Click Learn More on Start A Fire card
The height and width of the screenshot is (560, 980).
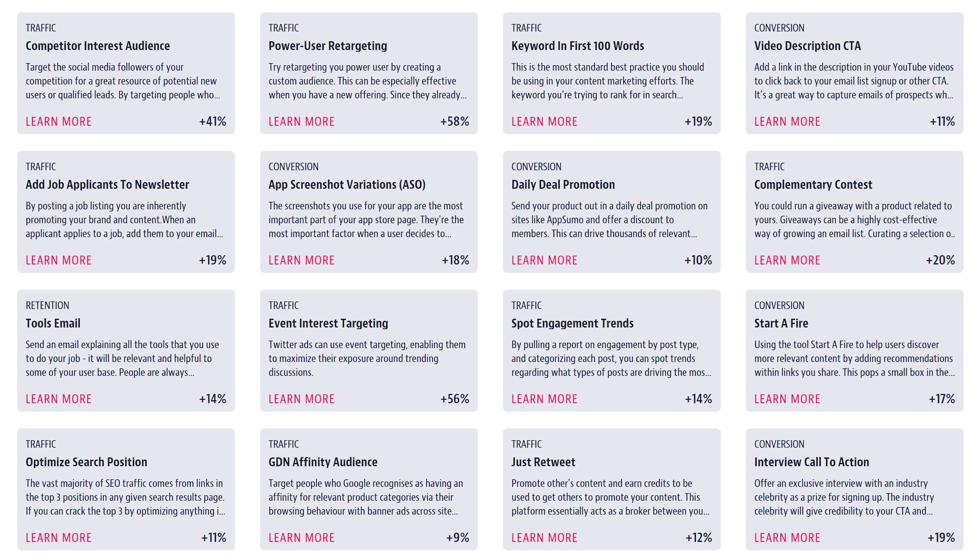(787, 399)
